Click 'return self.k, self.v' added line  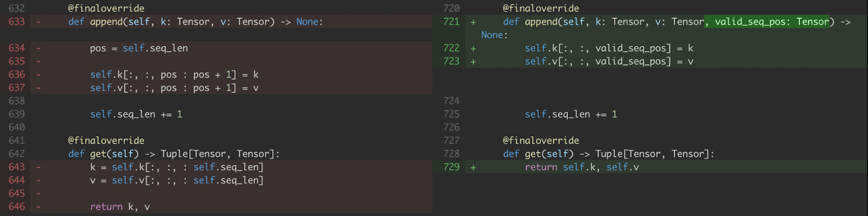point(582,167)
